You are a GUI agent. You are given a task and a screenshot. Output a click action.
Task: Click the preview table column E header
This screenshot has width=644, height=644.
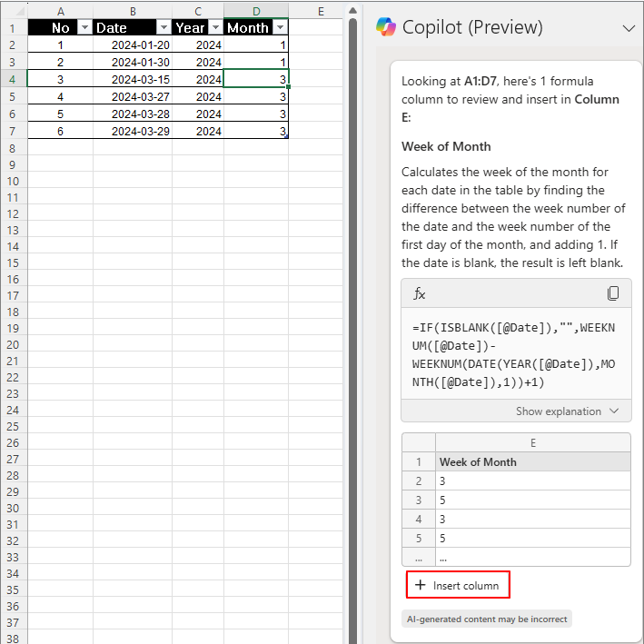[x=532, y=442]
